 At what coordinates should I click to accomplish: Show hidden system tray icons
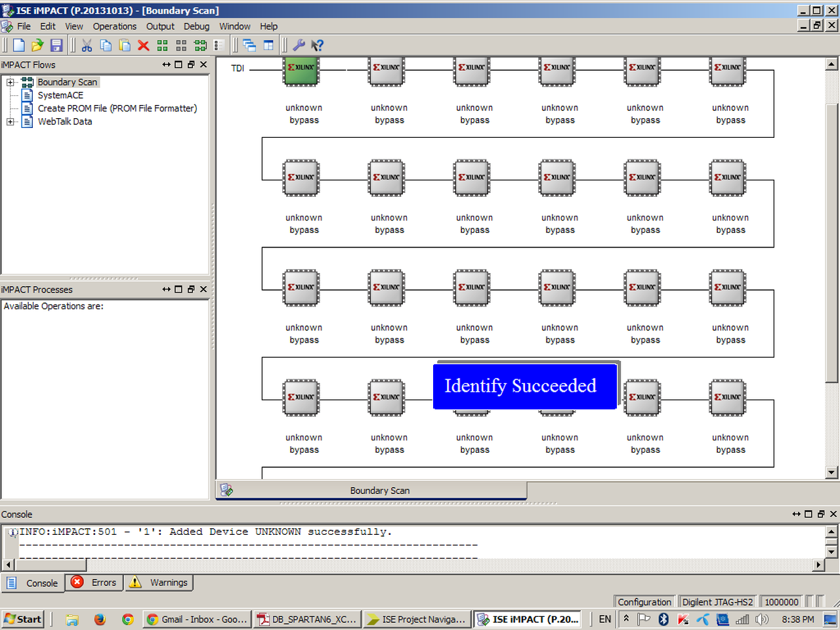(626, 618)
